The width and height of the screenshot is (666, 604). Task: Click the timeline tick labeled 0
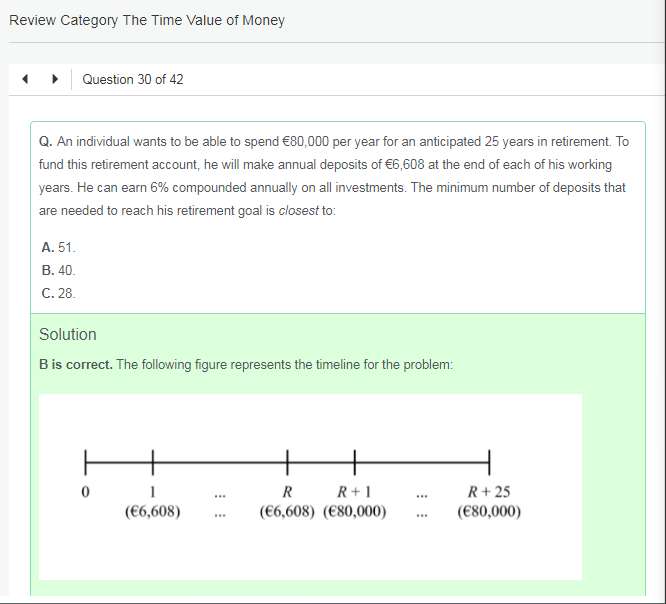click(x=86, y=491)
